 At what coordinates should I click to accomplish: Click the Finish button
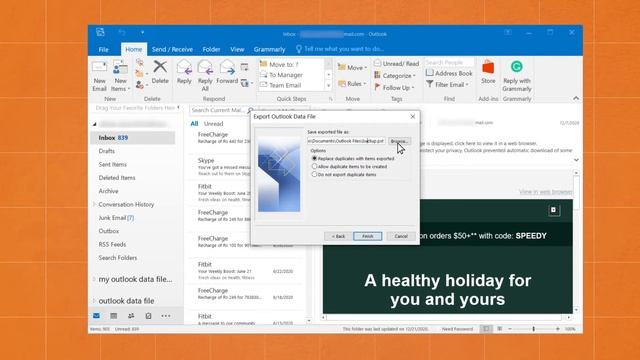pos(368,236)
